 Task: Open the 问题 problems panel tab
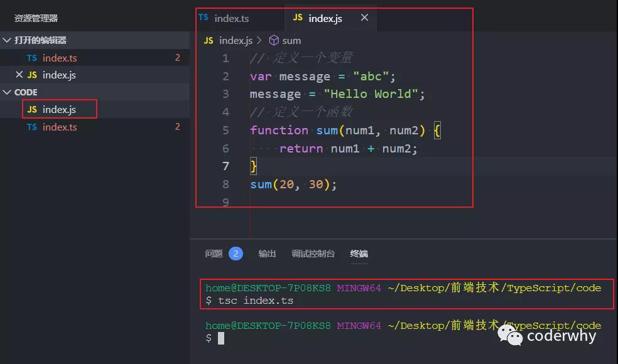point(214,254)
